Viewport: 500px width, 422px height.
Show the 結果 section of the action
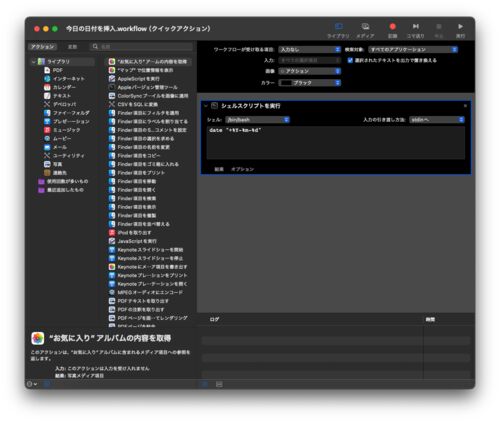point(219,169)
